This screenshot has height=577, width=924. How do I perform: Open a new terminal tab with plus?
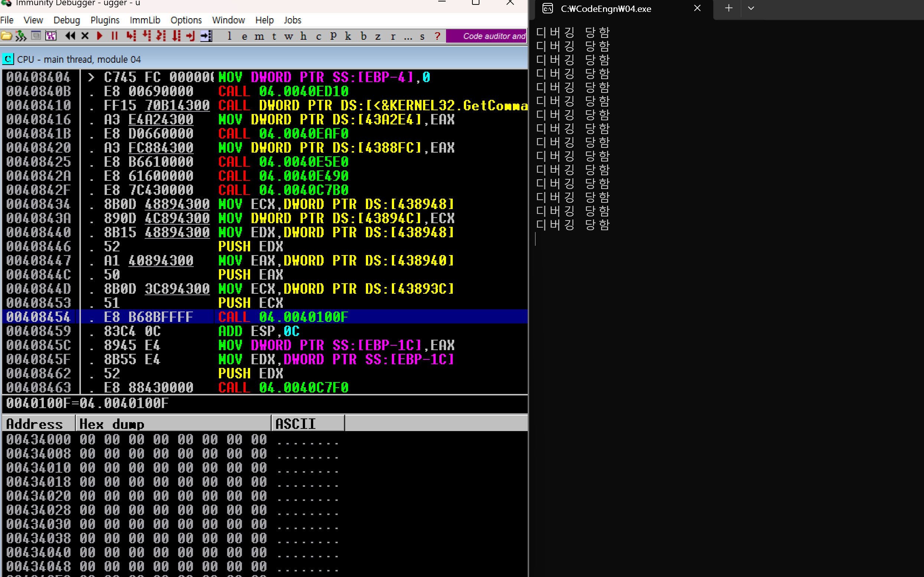coord(728,8)
